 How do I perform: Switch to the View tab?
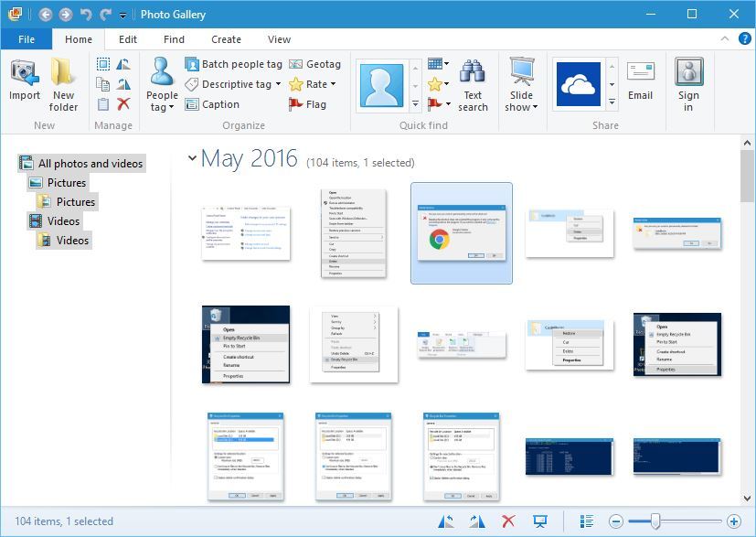click(x=279, y=39)
